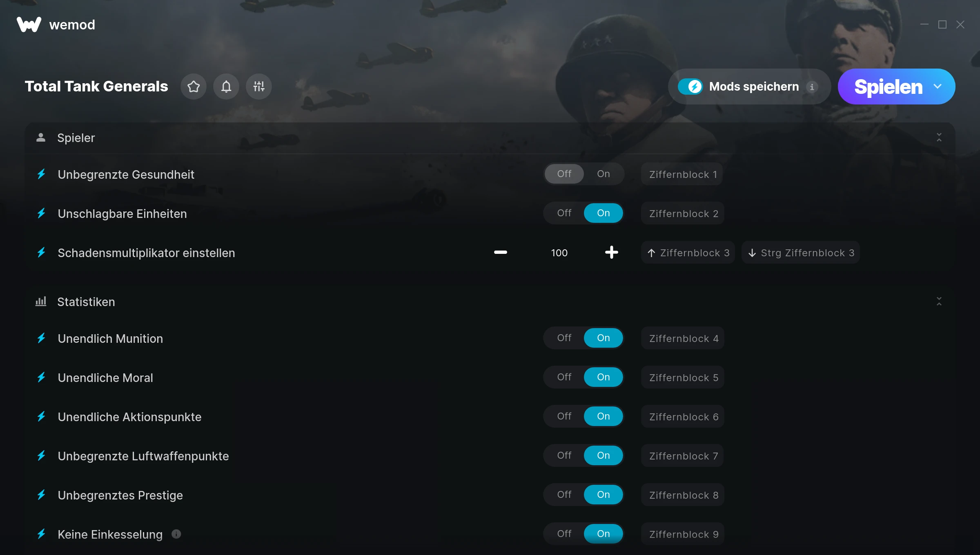Click the Statistiken bar chart icon
The height and width of the screenshot is (555, 980).
pos(41,302)
